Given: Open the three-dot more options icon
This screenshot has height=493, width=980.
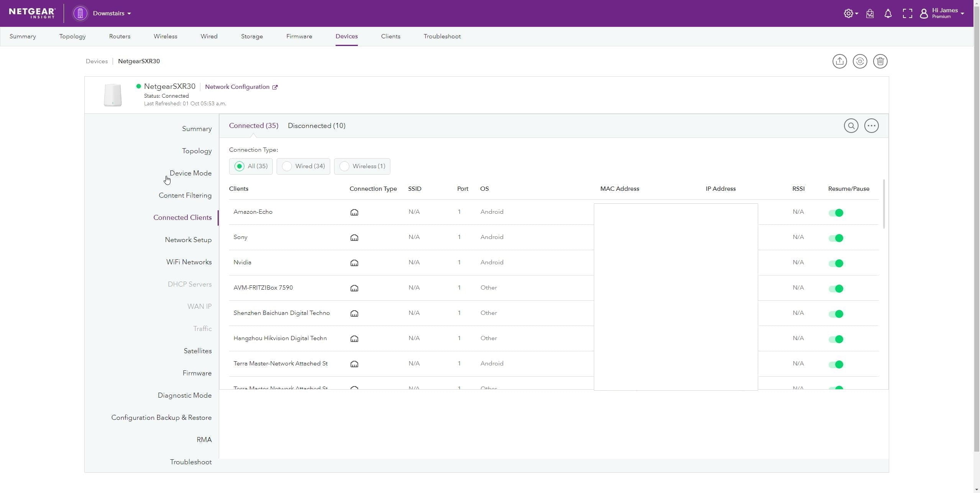Looking at the screenshot, I should pos(871,126).
